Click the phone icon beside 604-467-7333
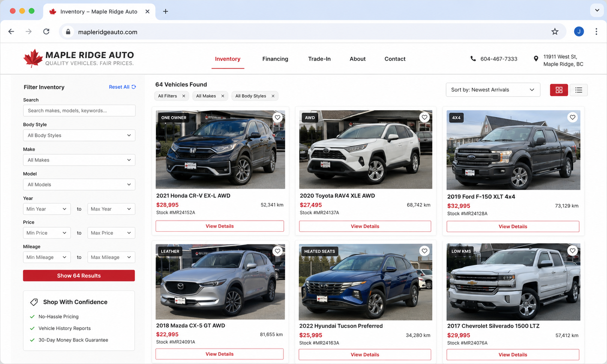This screenshot has width=607, height=364. [473, 58]
